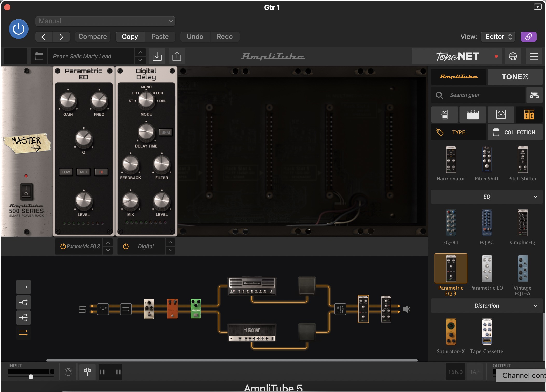Open the tuner in bottom bar
546x392 pixels.
point(87,372)
